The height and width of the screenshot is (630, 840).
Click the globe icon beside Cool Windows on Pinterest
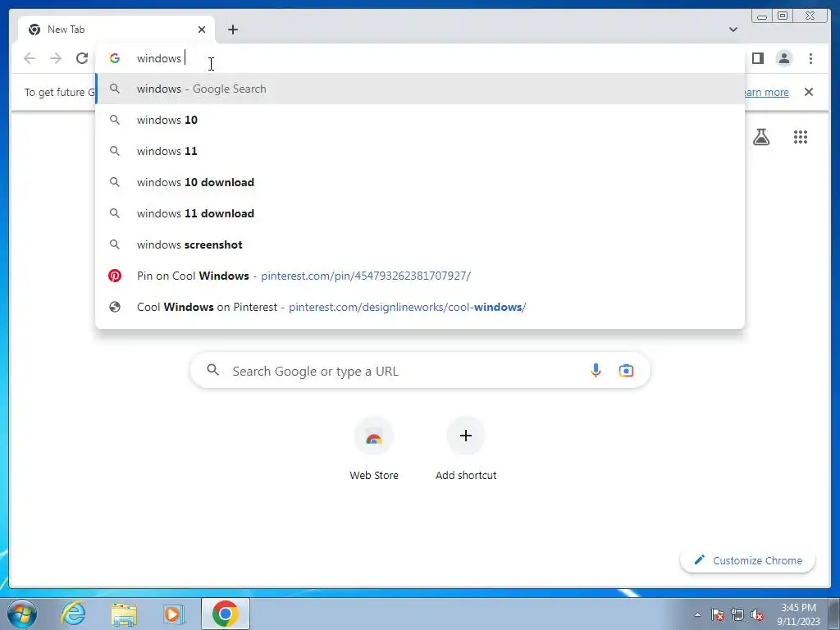[x=115, y=307]
